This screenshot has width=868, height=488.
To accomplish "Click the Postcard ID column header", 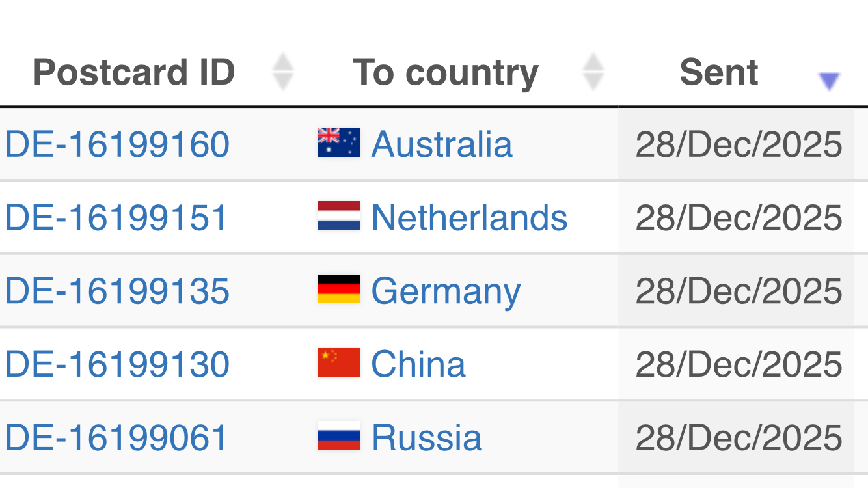I will (134, 72).
